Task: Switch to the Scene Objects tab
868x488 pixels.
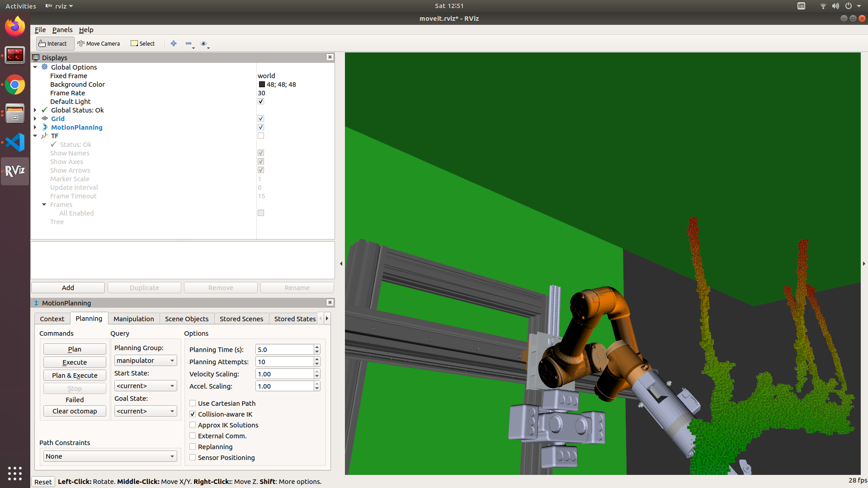Action: pyautogui.click(x=187, y=319)
